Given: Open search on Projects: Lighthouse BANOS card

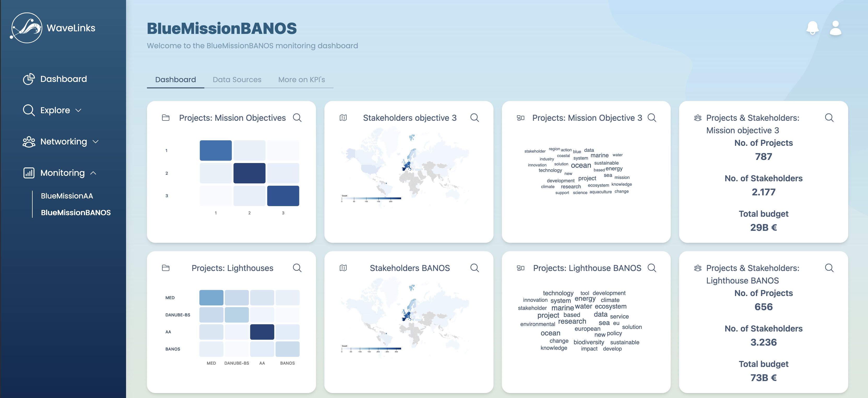Looking at the screenshot, I should [x=652, y=268].
